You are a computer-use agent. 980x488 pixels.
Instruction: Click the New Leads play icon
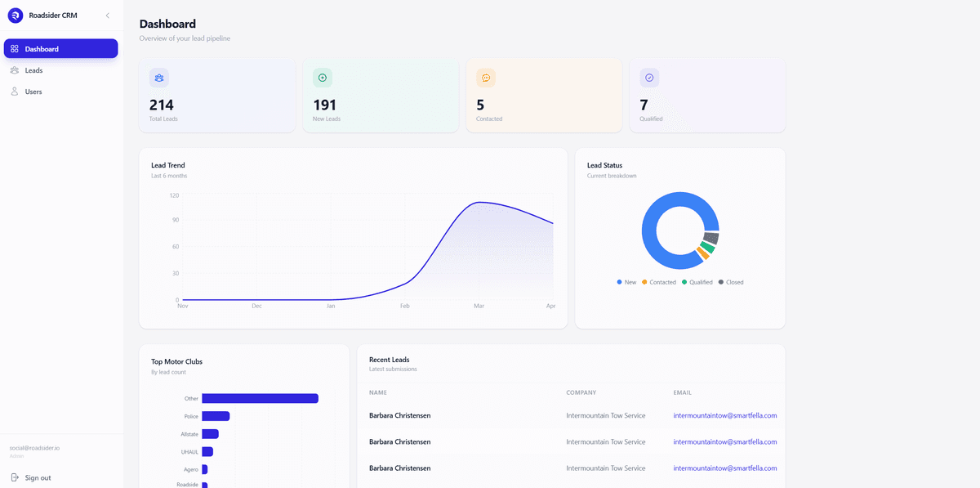coord(323,78)
